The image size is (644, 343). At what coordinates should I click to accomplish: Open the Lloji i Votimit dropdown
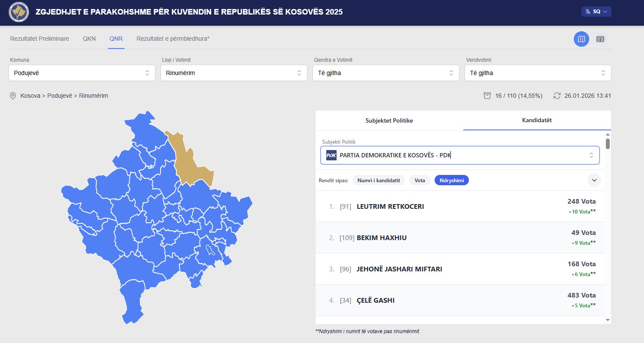click(234, 73)
